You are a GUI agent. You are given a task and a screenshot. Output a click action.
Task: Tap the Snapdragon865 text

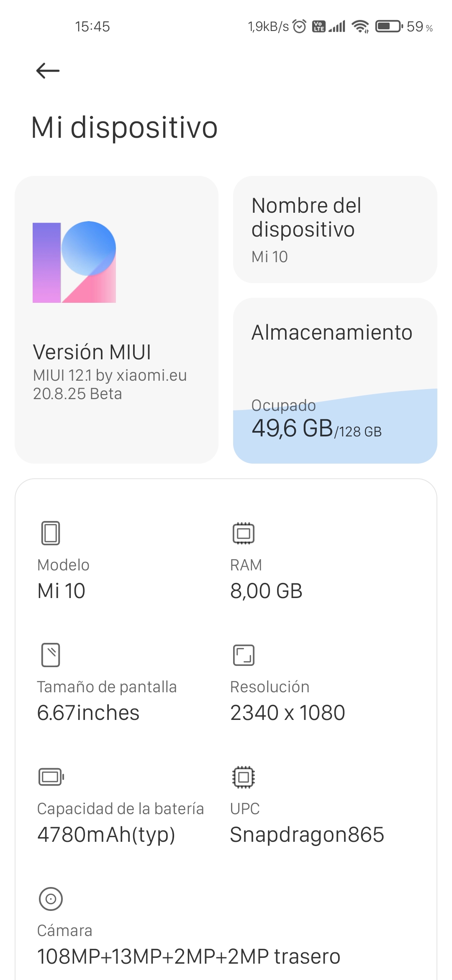pos(307,835)
